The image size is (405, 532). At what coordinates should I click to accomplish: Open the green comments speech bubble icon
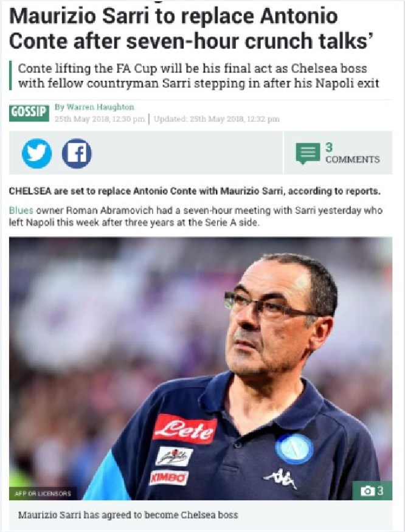(x=308, y=153)
